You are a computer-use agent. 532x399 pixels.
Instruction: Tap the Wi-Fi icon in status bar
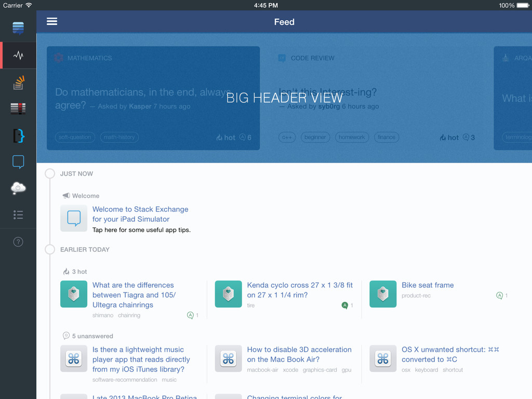pyautogui.click(x=29, y=5)
